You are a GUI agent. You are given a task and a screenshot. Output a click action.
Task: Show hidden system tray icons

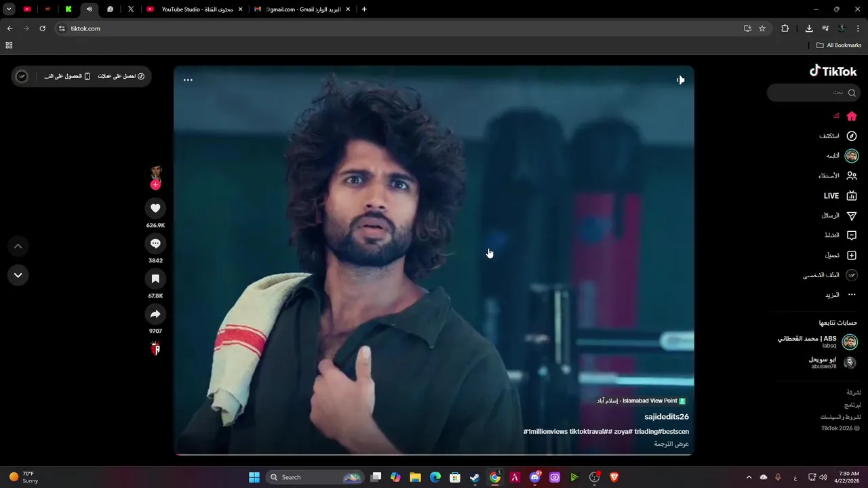click(749, 477)
